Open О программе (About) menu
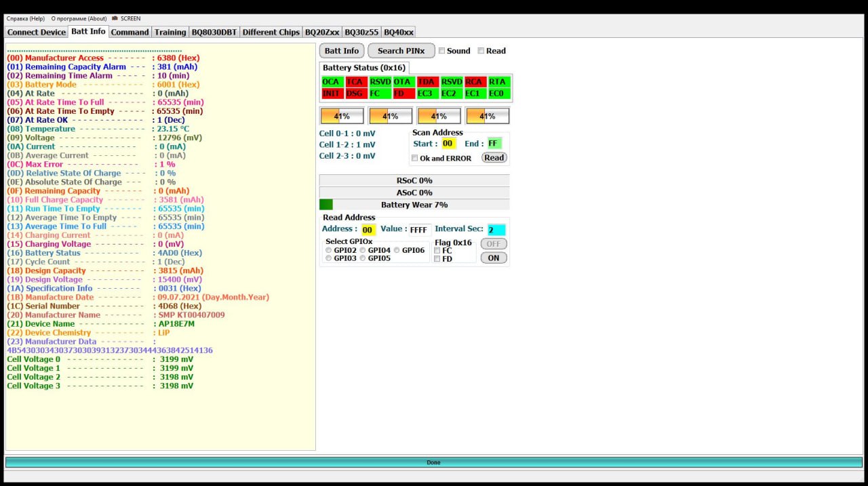 79,18
